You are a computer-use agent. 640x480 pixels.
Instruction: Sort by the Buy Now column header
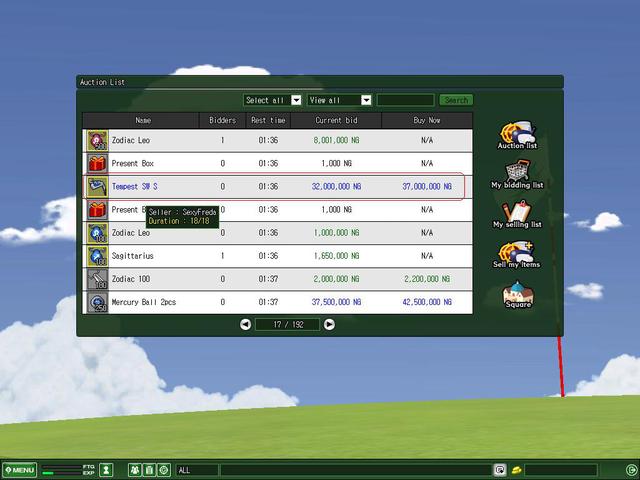(427, 120)
